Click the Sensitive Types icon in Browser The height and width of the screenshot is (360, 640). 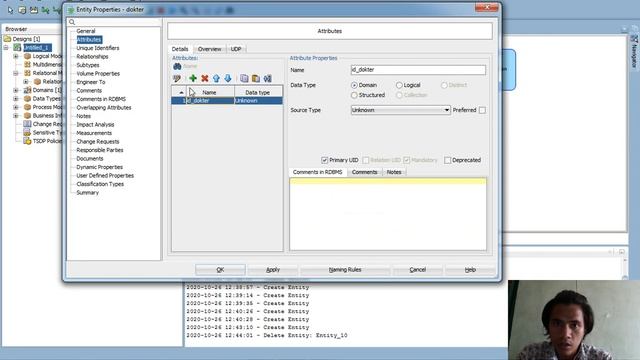tap(27, 132)
